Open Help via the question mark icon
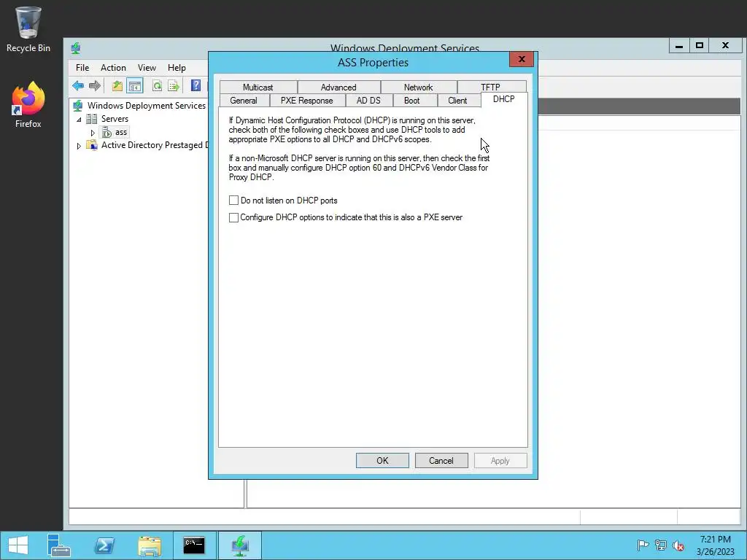Viewport: 747px width, 560px height. point(196,85)
